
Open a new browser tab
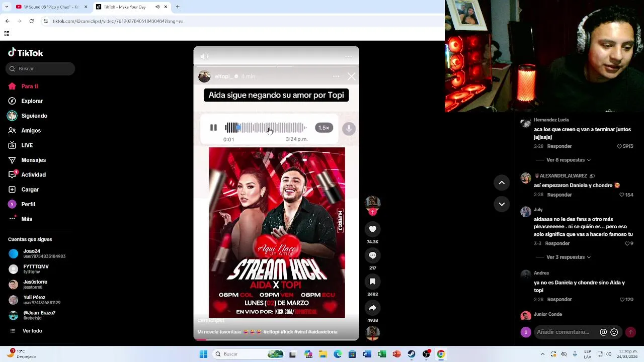(x=178, y=7)
